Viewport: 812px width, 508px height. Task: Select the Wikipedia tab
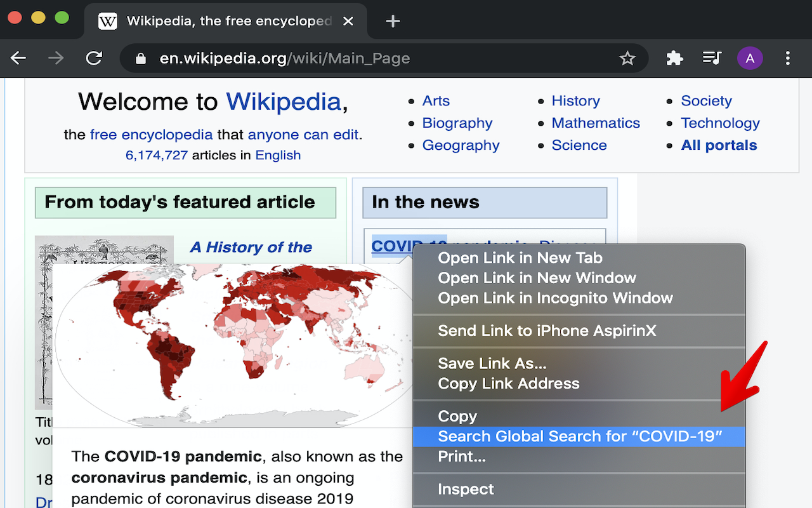pyautogui.click(x=226, y=21)
